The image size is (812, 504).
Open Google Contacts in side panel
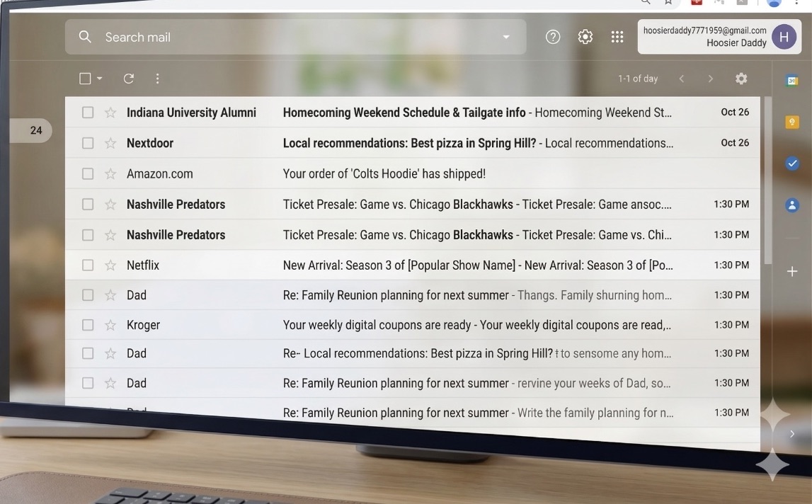pyautogui.click(x=792, y=205)
